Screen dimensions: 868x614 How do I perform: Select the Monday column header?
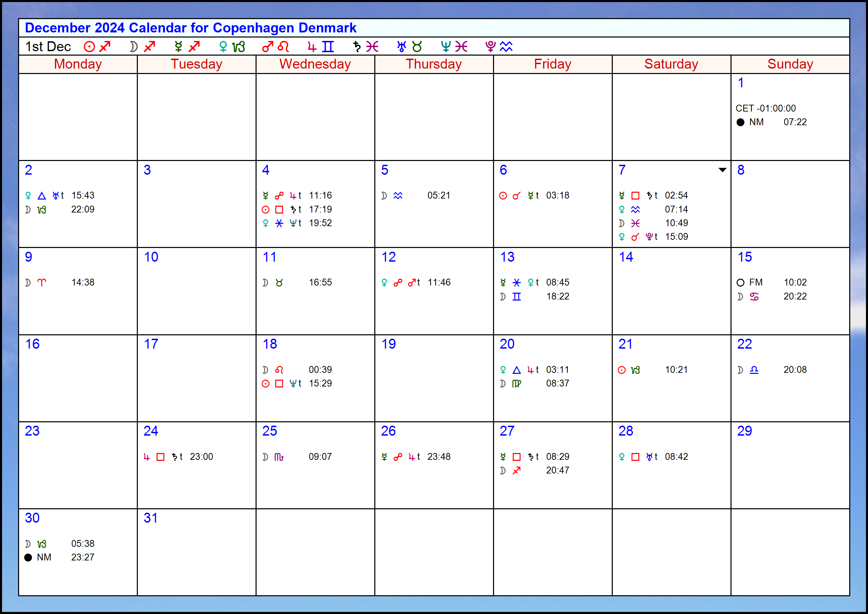click(x=78, y=64)
